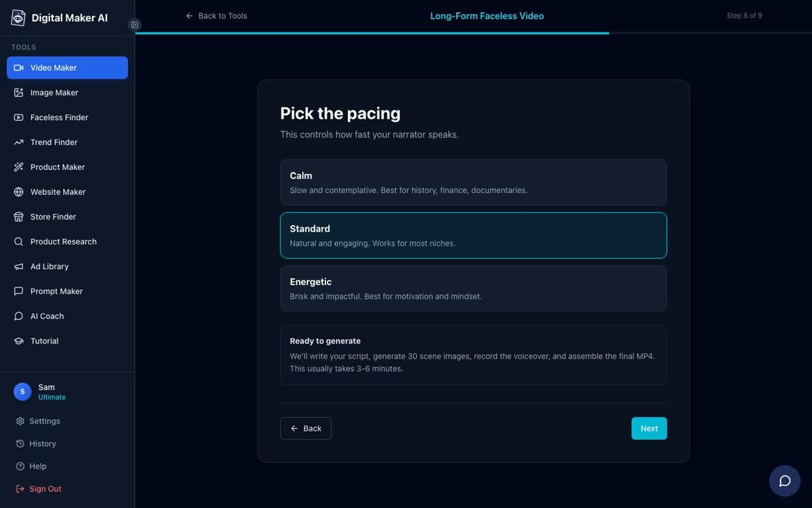Image resolution: width=812 pixels, height=508 pixels.
Task: Click the Next button
Action: pos(649,428)
